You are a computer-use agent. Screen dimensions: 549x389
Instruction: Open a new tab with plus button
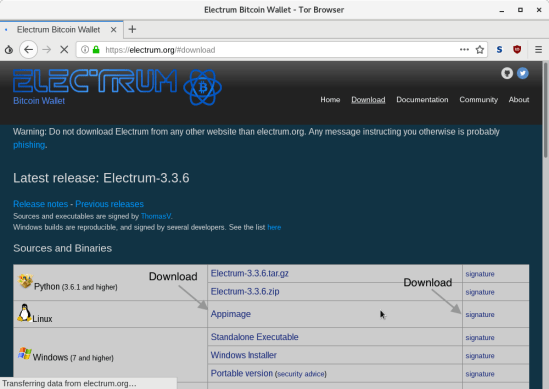click(132, 29)
